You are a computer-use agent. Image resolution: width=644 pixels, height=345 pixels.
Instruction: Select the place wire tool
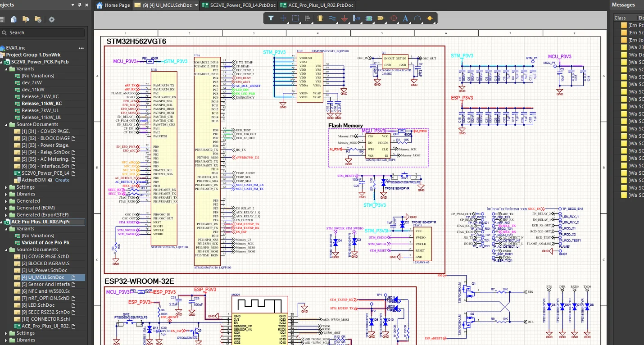(332, 18)
